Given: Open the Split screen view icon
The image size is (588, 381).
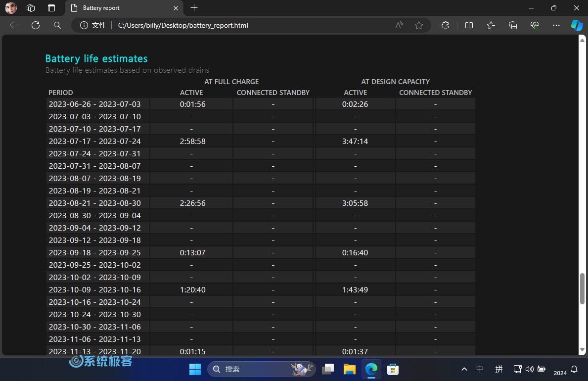Looking at the screenshot, I should coord(469,25).
